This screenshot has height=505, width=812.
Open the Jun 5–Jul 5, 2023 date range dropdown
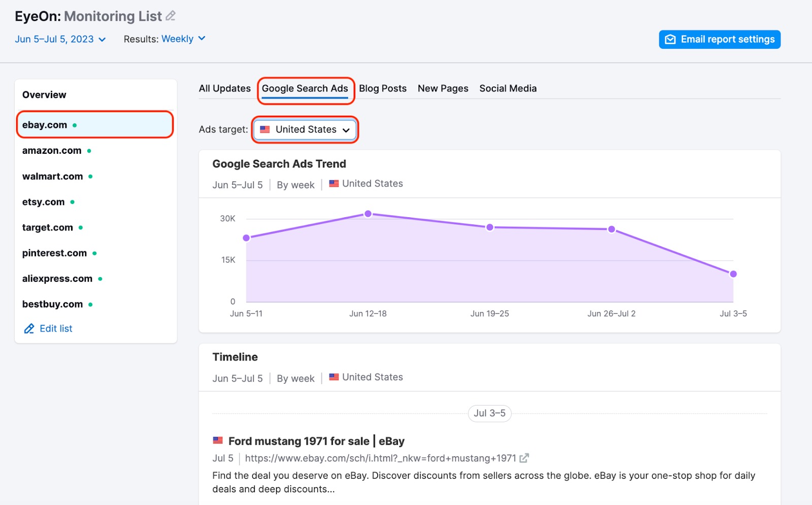click(60, 39)
